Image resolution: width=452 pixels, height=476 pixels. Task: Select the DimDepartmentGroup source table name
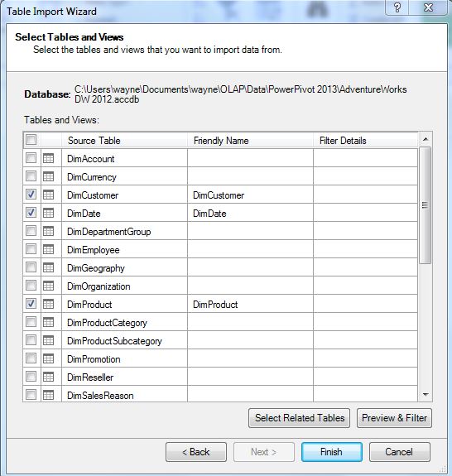coord(108,232)
